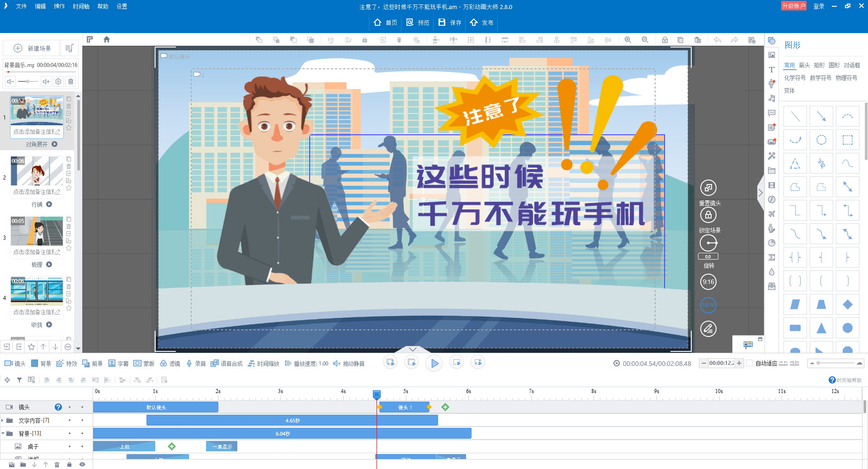868x469 pixels.
Task: Undo the last canvas action
Action: (x=717, y=40)
